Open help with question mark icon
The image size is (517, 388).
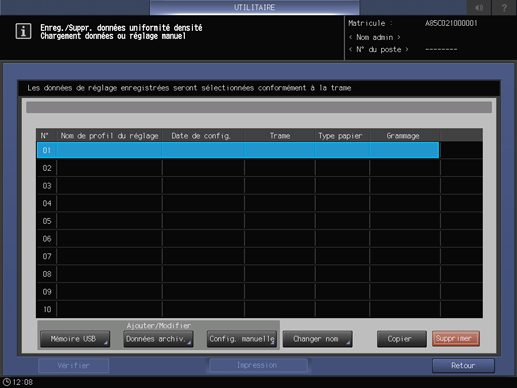click(504, 7)
